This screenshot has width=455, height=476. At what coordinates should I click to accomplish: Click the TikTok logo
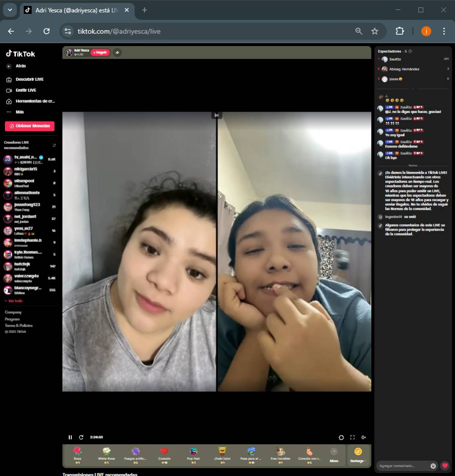(20, 54)
